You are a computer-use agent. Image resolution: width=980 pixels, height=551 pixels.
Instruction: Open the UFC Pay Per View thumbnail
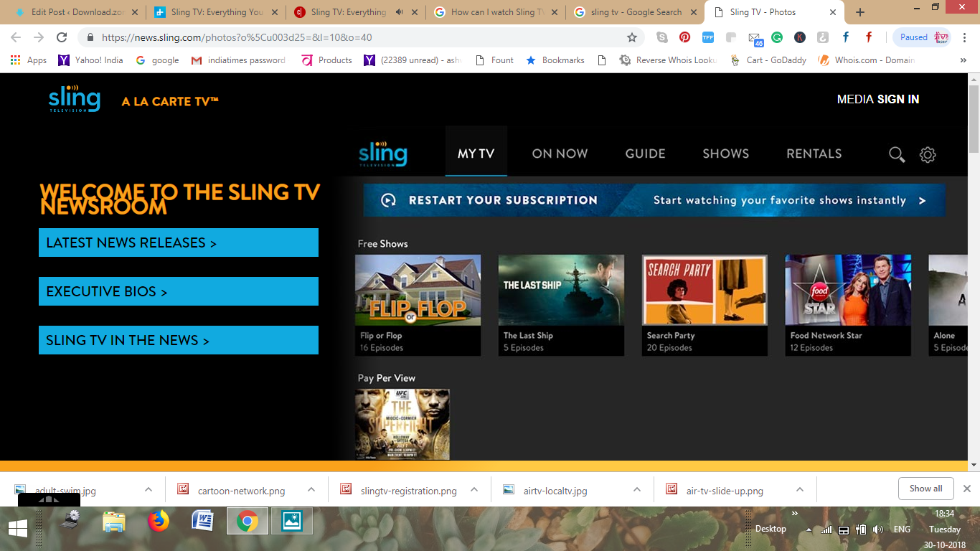click(x=402, y=424)
